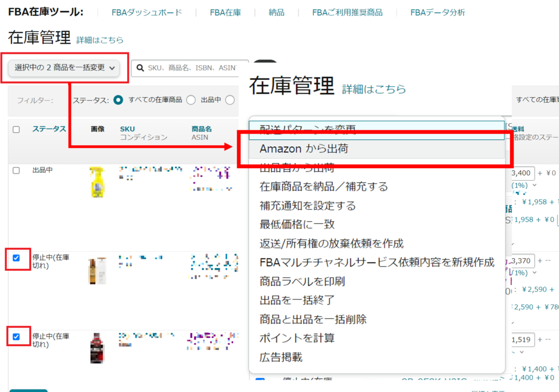
Task: Sort by the SKU column header
Action: 127,129
